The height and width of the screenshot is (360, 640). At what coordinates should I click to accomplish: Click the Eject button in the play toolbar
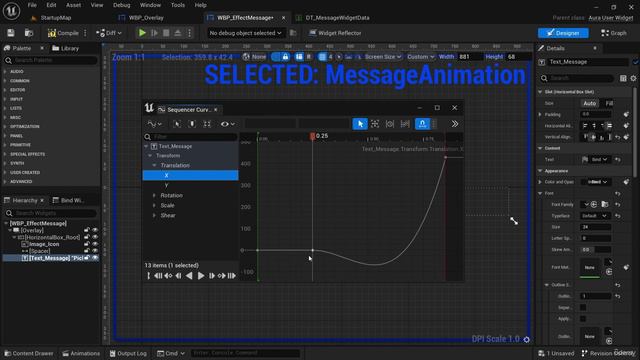pos(178,33)
